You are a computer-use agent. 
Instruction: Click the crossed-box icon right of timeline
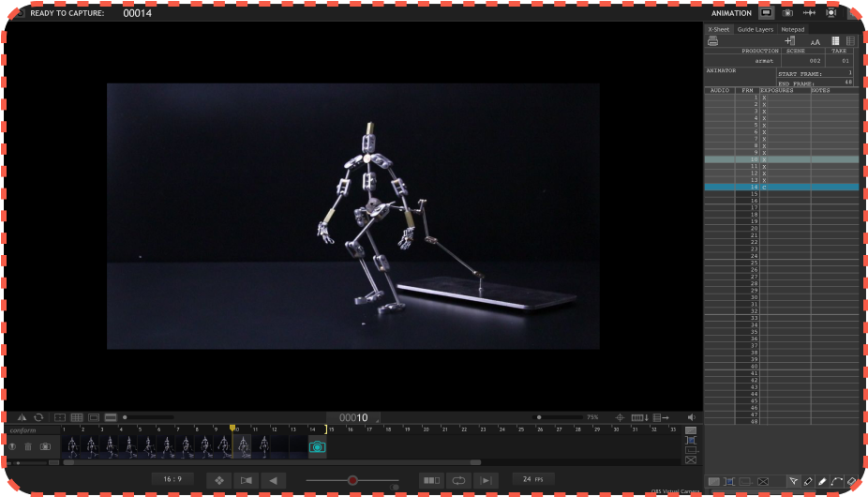tap(691, 459)
